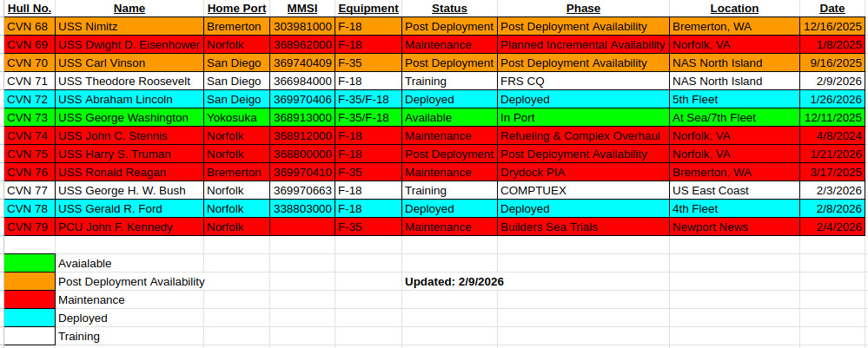Select MMSI cell 303981000
The height and width of the screenshot is (348, 868).
[302, 27]
